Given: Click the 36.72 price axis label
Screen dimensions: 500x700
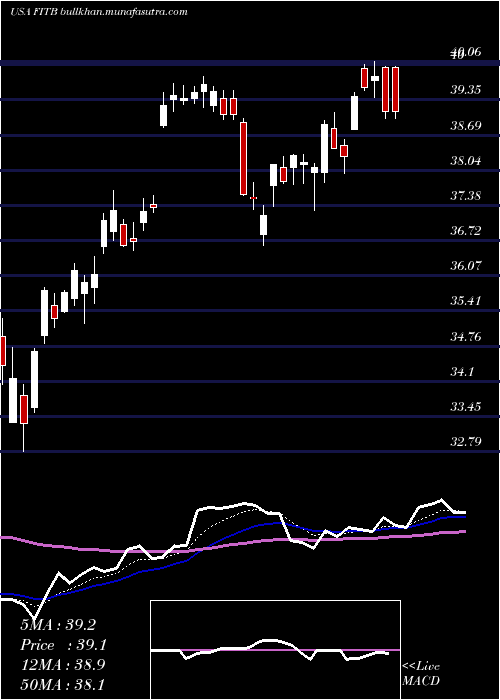Looking at the screenshot, I should point(466,231).
